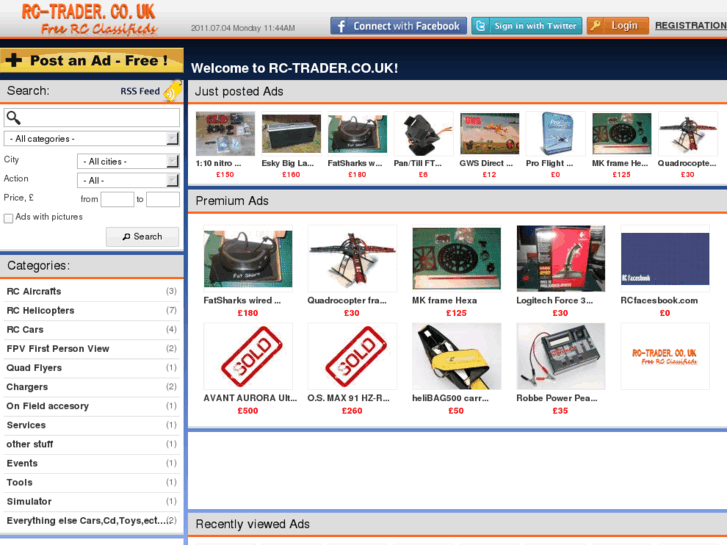Open the sold AVANT AURORA ad image
Viewport: 727px width, 545px height.
(x=248, y=356)
